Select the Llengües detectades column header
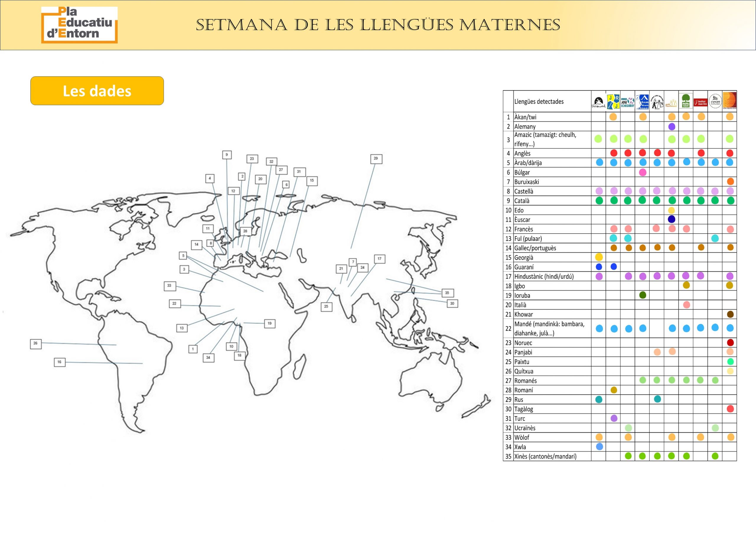Image resolution: width=756 pixels, height=534 pixels. click(539, 102)
